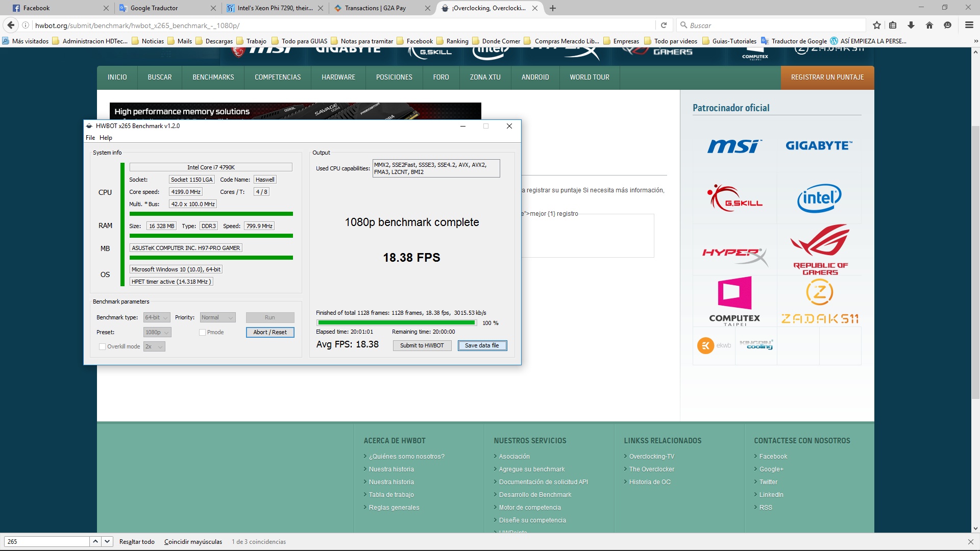Open the Traductor de Google bookmark

point(794,41)
